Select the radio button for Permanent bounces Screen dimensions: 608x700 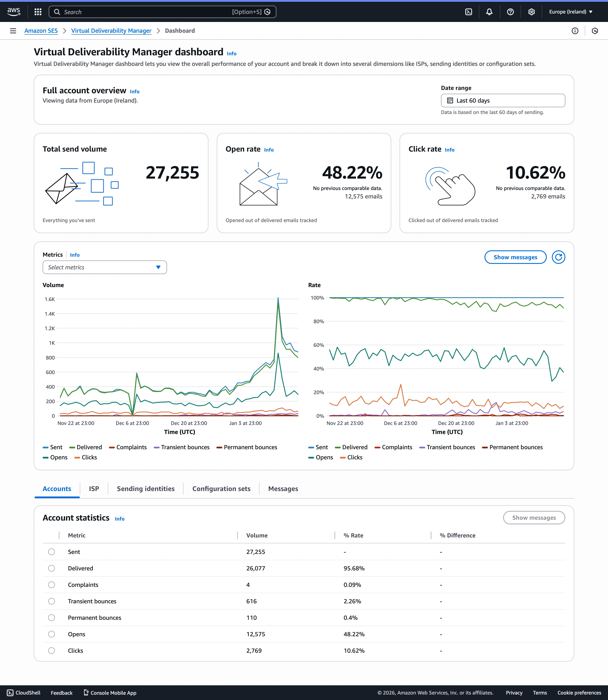coord(52,617)
